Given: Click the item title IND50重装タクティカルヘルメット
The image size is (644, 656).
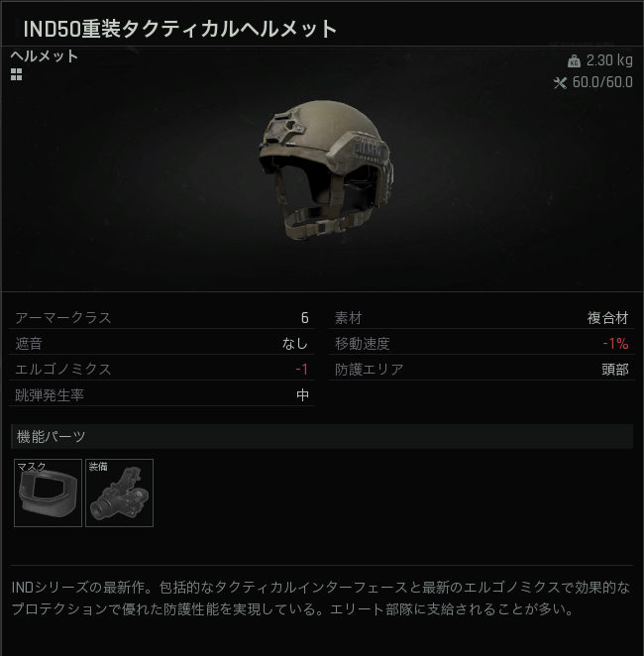Looking at the screenshot, I should pyautogui.click(x=180, y=30).
